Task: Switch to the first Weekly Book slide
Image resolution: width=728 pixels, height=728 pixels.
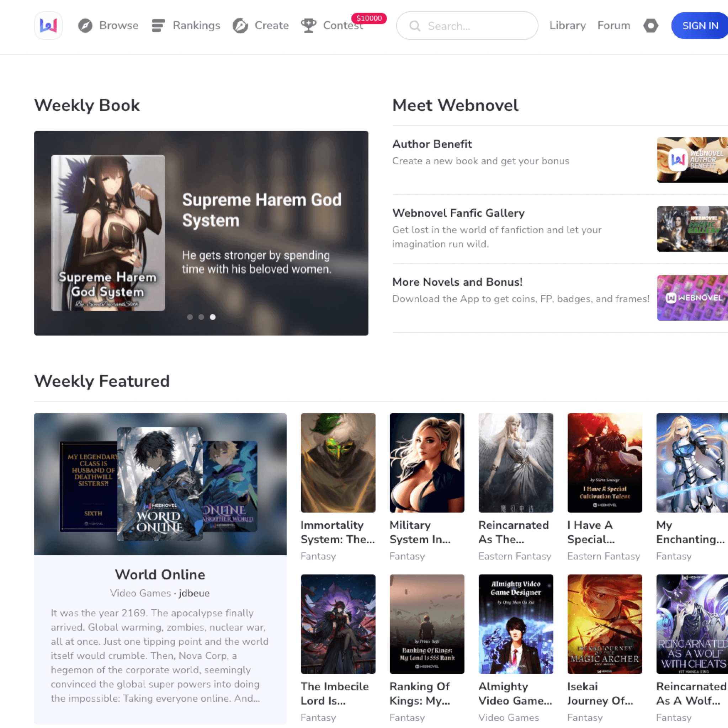Action: tap(190, 317)
